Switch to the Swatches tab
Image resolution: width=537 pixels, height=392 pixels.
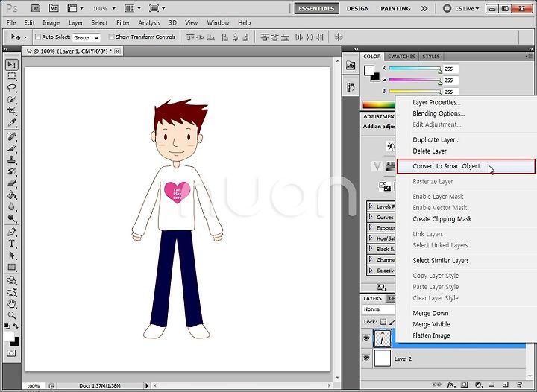401,57
